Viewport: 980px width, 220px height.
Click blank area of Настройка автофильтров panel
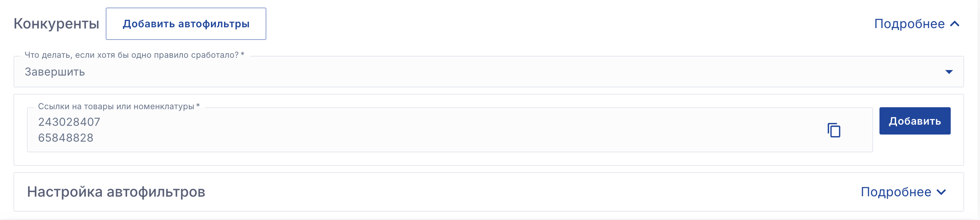pyautogui.click(x=515, y=192)
